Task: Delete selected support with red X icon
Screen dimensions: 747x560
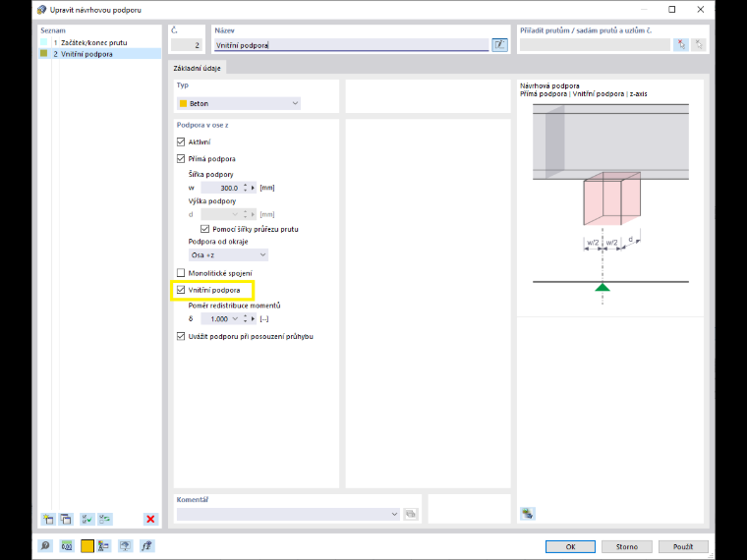Action: coord(150,519)
